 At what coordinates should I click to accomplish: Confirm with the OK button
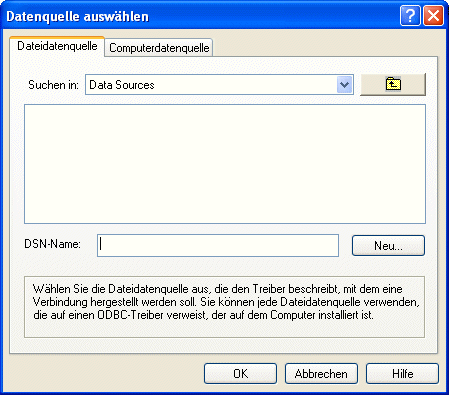[x=240, y=374]
